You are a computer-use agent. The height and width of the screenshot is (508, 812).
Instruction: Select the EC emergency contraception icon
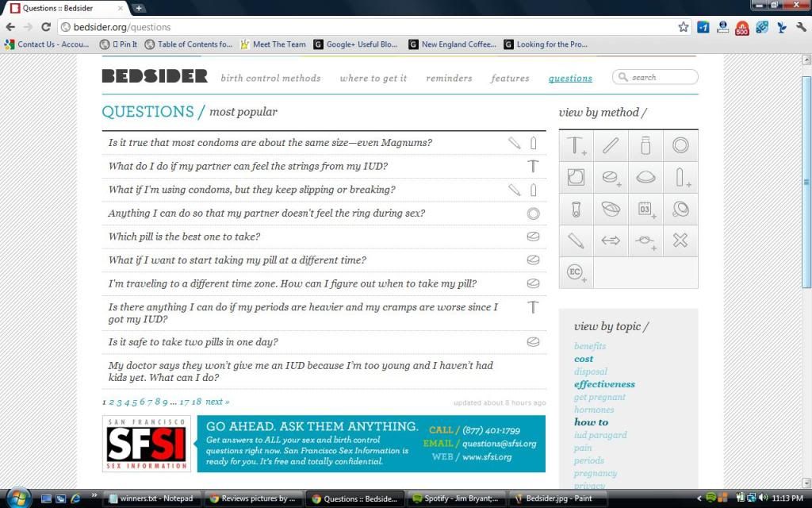point(576,272)
